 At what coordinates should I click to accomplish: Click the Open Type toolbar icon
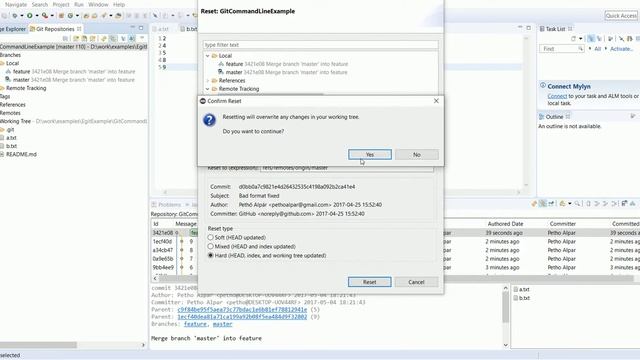86,16
